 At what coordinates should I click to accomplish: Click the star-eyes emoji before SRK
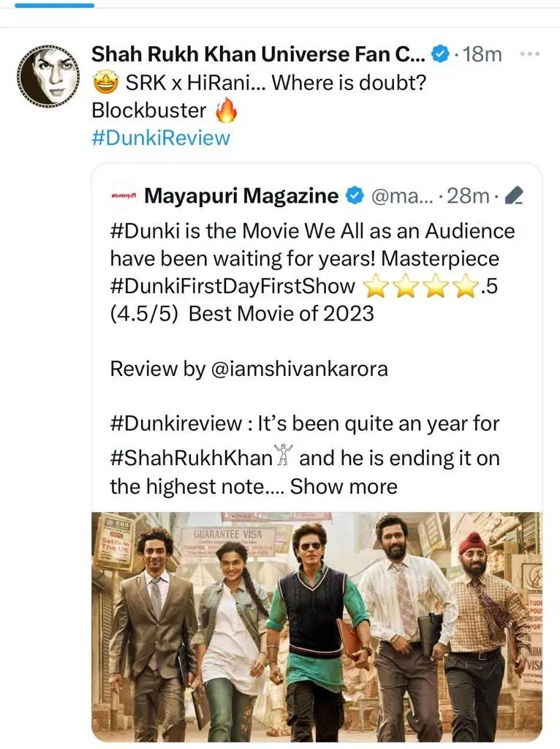click(x=105, y=83)
